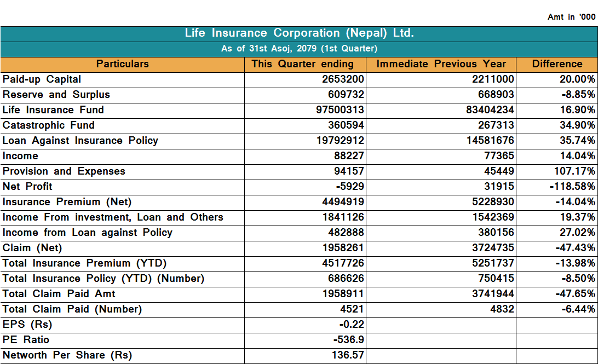Click the value 94157

(349, 171)
